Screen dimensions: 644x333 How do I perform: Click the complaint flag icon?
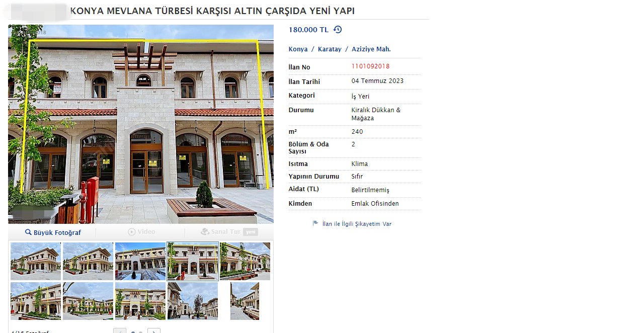point(315,223)
